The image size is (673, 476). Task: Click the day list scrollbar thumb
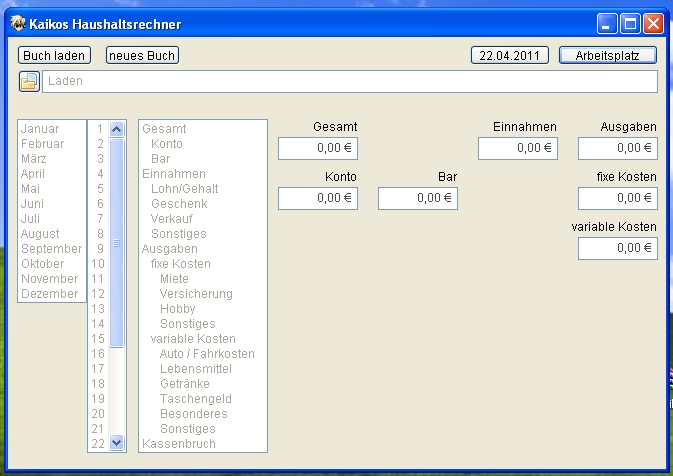tap(116, 242)
